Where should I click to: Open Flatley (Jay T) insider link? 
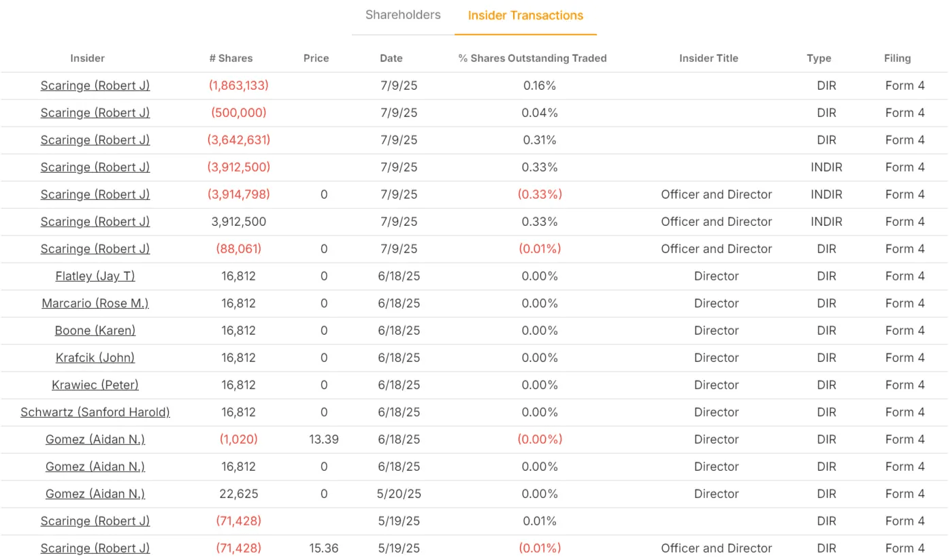point(95,276)
